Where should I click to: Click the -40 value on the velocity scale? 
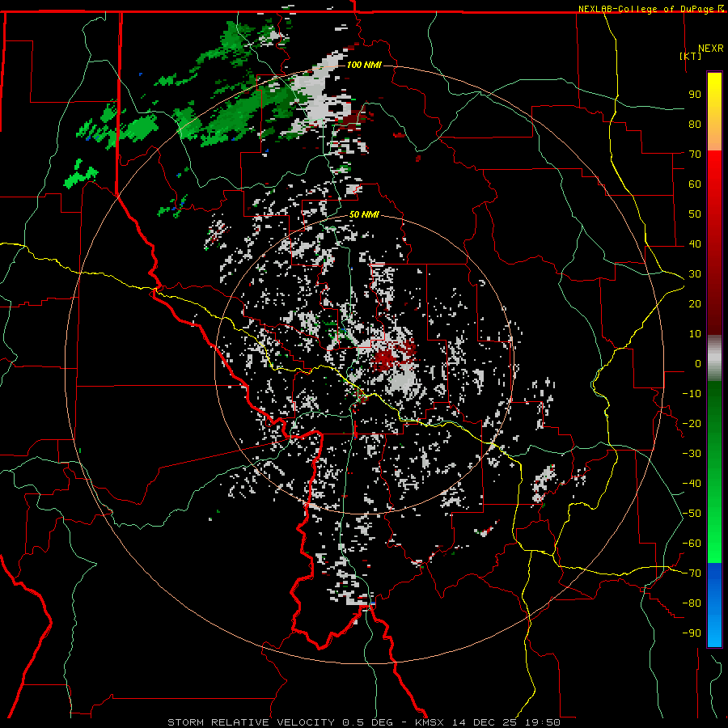click(x=692, y=484)
